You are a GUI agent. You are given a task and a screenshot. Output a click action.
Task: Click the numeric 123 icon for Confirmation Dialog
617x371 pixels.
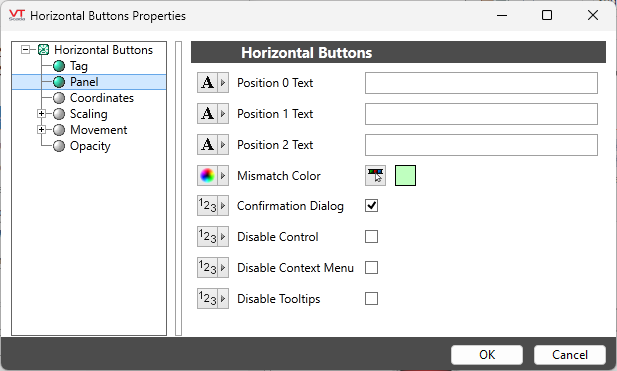pos(207,206)
